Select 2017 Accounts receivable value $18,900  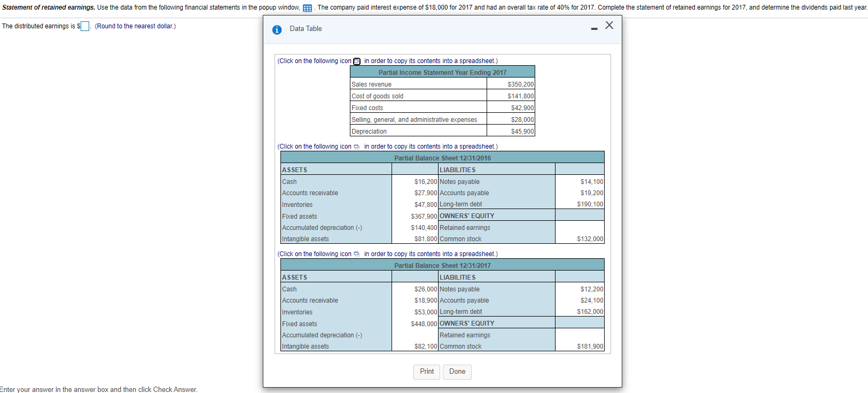pyautogui.click(x=426, y=300)
